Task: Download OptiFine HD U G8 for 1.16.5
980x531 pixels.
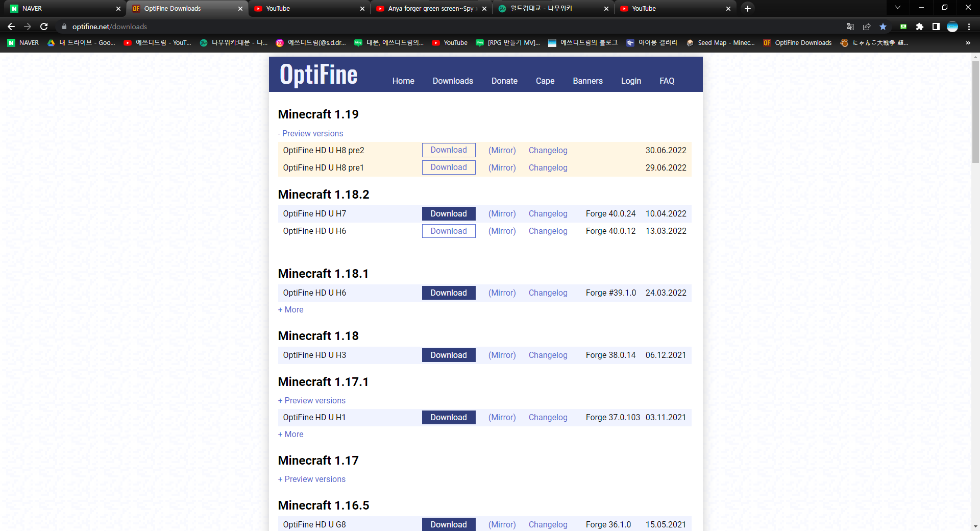Action: click(x=449, y=524)
